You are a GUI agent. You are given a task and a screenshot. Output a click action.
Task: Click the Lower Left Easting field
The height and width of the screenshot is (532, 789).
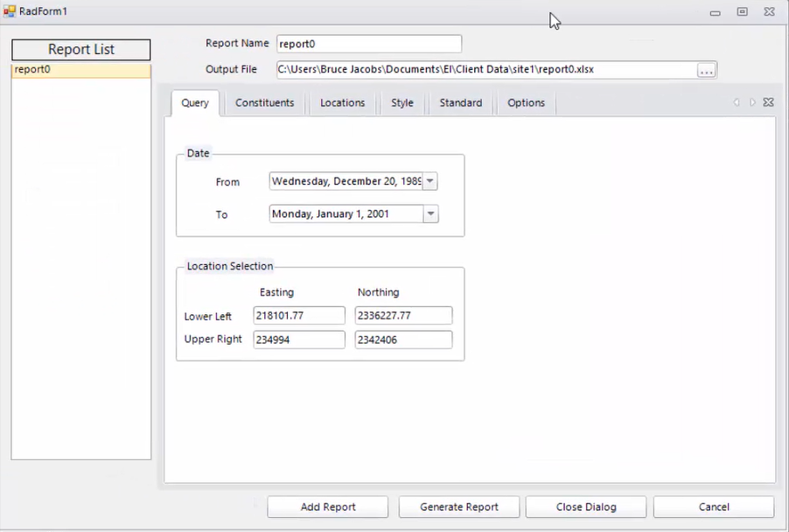pos(299,315)
